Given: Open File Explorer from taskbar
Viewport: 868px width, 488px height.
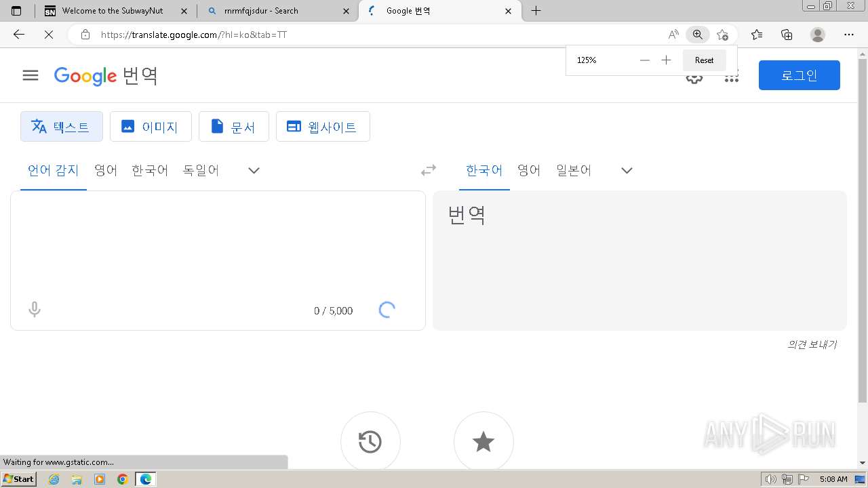Looking at the screenshot, I should pyautogui.click(x=77, y=479).
